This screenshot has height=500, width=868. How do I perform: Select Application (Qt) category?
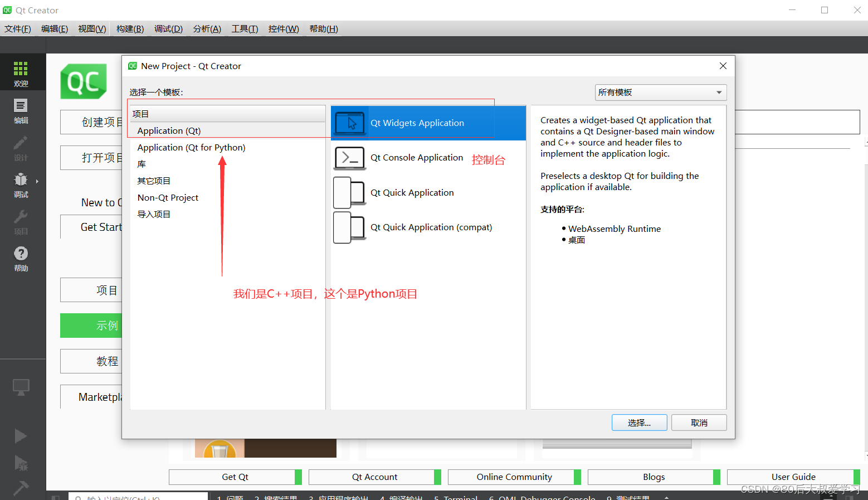tap(228, 131)
